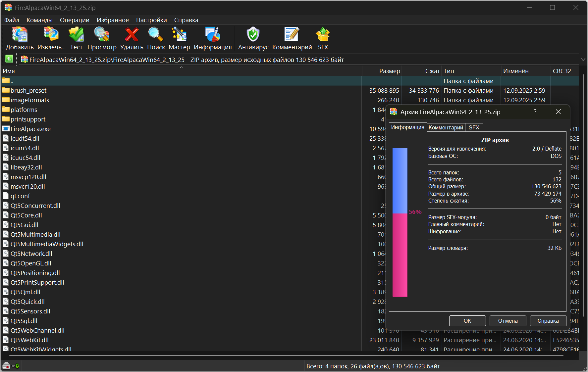This screenshot has height=372, width=588.
Task: Expand the address bar path dropdown
Action: click(x=583, y=60)
